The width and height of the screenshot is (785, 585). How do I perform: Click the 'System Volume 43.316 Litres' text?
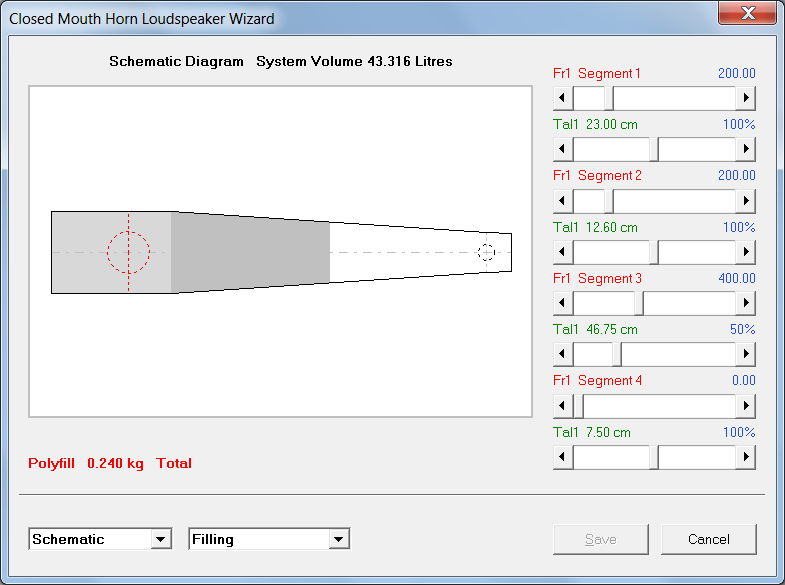(354, 61)
